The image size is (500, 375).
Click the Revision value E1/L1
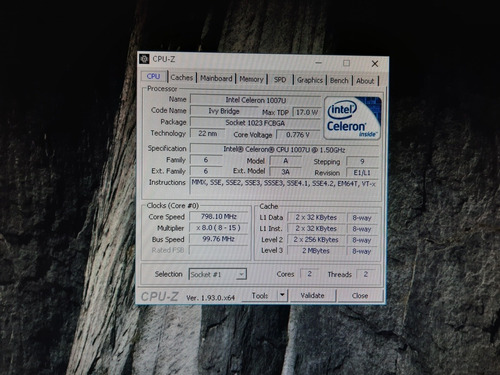[362, 173]
